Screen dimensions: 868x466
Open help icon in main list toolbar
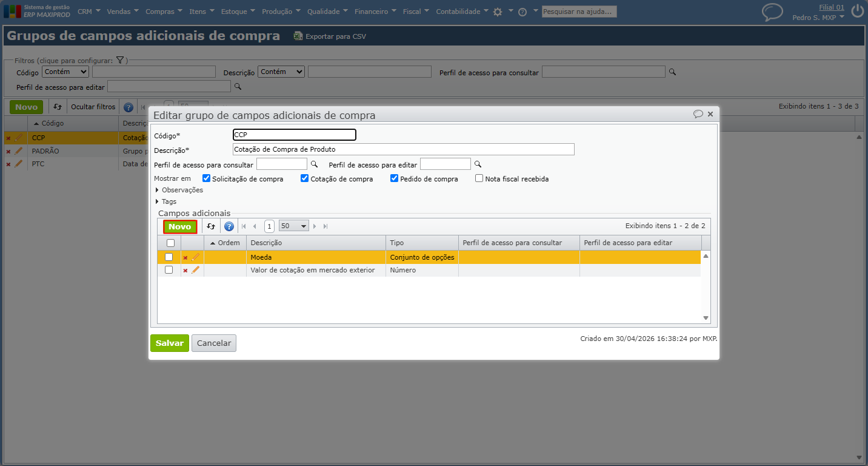[129, 107]
